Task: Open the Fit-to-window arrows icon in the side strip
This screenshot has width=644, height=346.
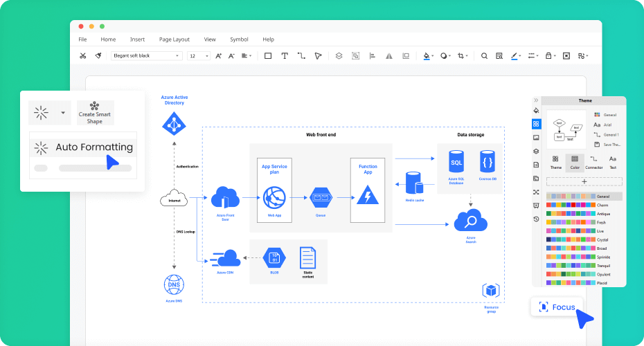Action: pos(536,192)
